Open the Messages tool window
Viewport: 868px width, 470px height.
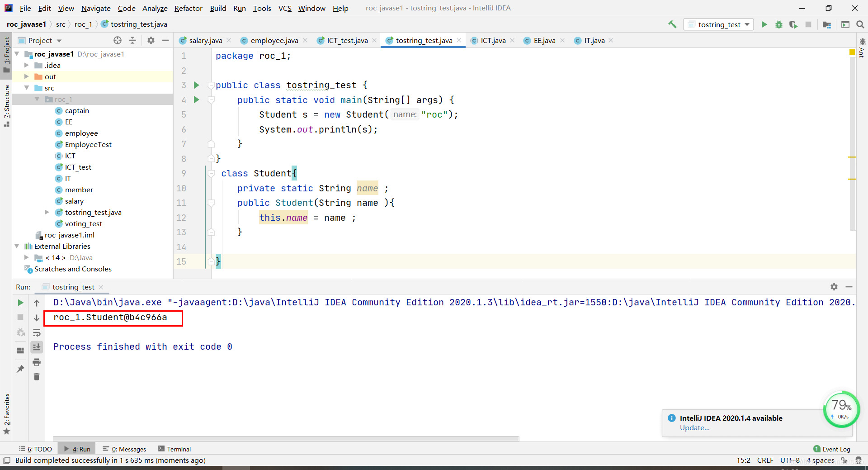pos(124,449)
